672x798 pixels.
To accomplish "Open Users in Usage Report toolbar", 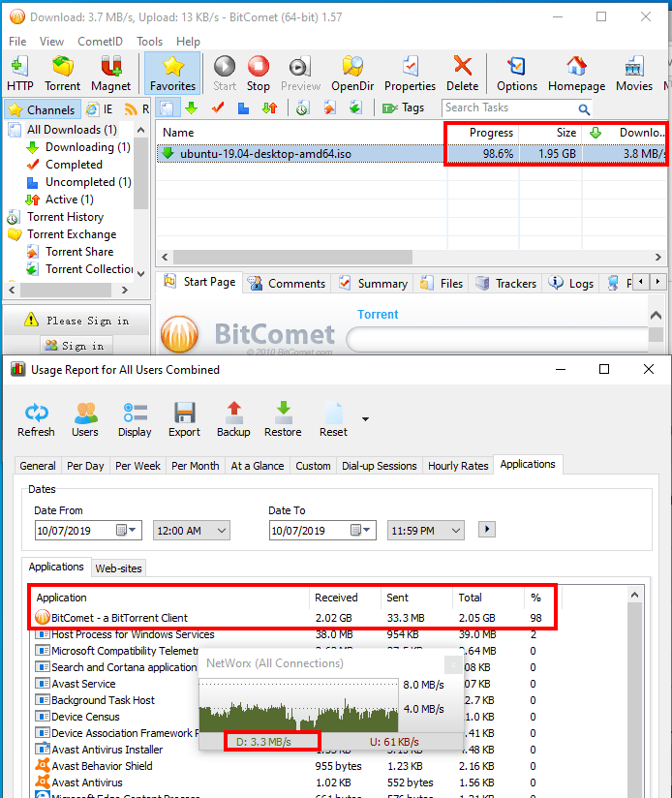I will pos(85,419).
